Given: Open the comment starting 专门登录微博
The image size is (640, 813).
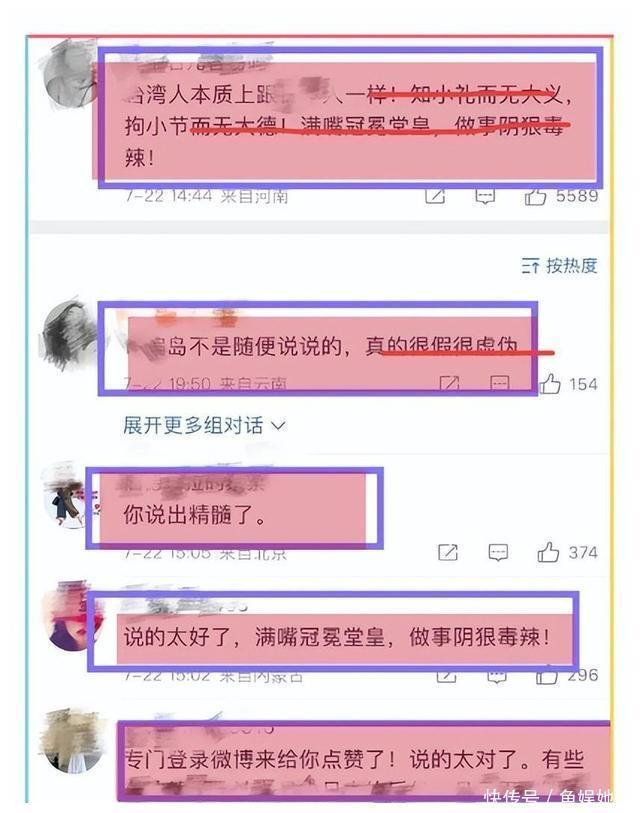Looking at the screenshot, I should point(355,760).
